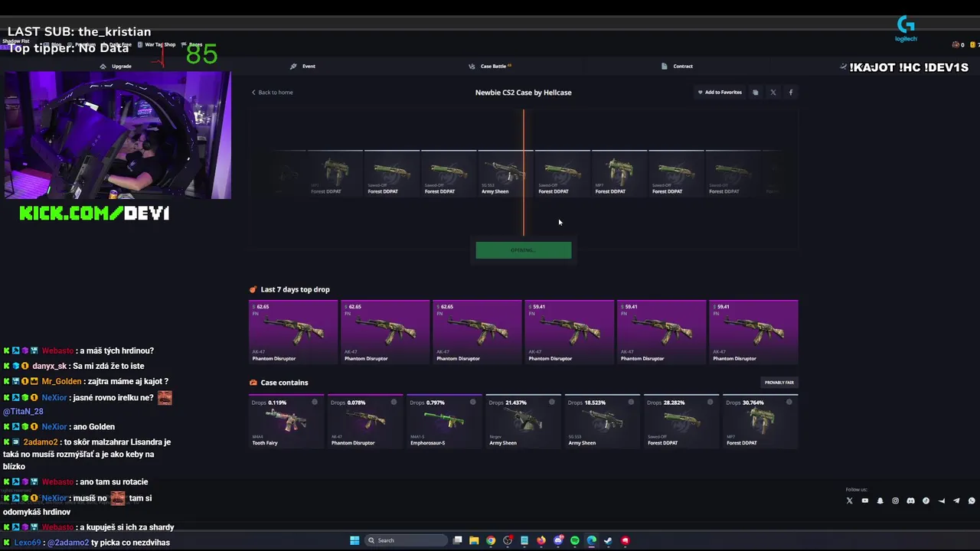Open info icon on AK-47 Phantom Disruptor card
This screenshot has height=551, width=980.
[394, 402]
